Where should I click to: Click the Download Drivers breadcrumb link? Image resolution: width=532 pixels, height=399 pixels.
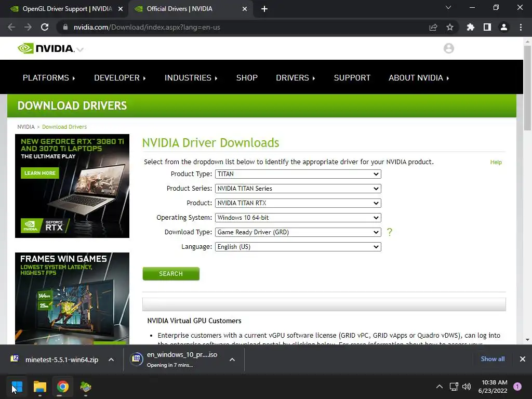(x=64, y=127)
